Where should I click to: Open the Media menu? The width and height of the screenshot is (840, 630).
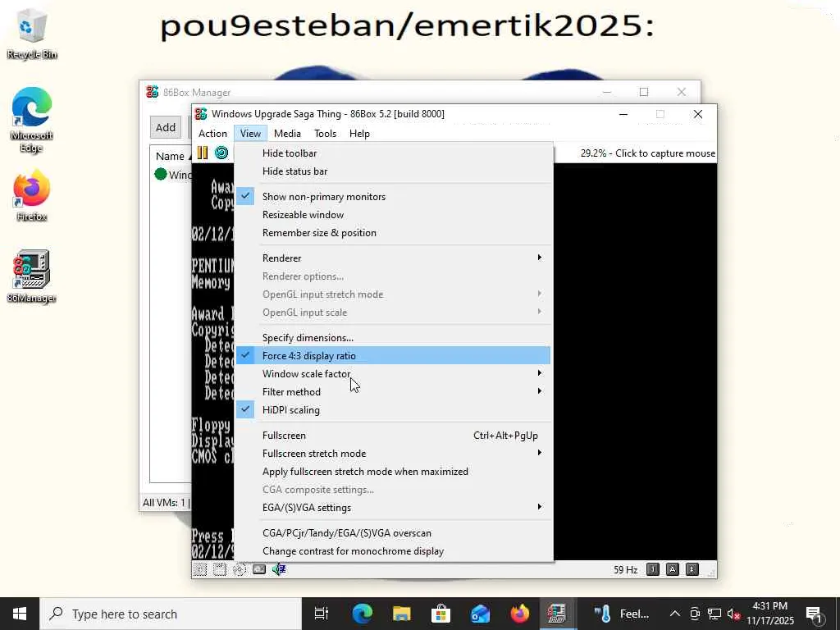[287, 134]
